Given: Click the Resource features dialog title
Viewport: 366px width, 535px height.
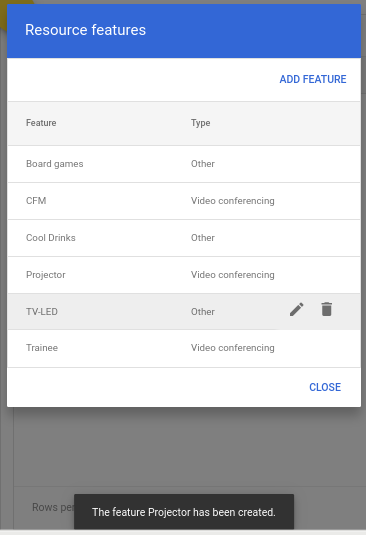Looking at the screenshot, I should click(x=85, y=30).
